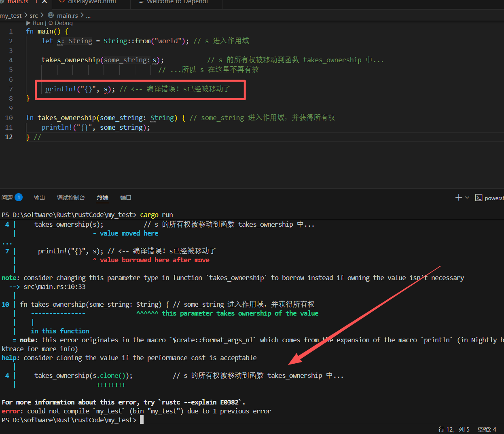Click the powershell terminal icon
This screenshot has width=504, height=434.
[479, 198]
